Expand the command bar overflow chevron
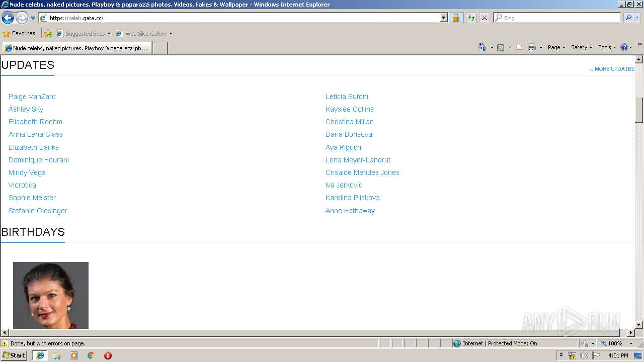Viewport: 644px width, 362px height. (x=639, y=44)
